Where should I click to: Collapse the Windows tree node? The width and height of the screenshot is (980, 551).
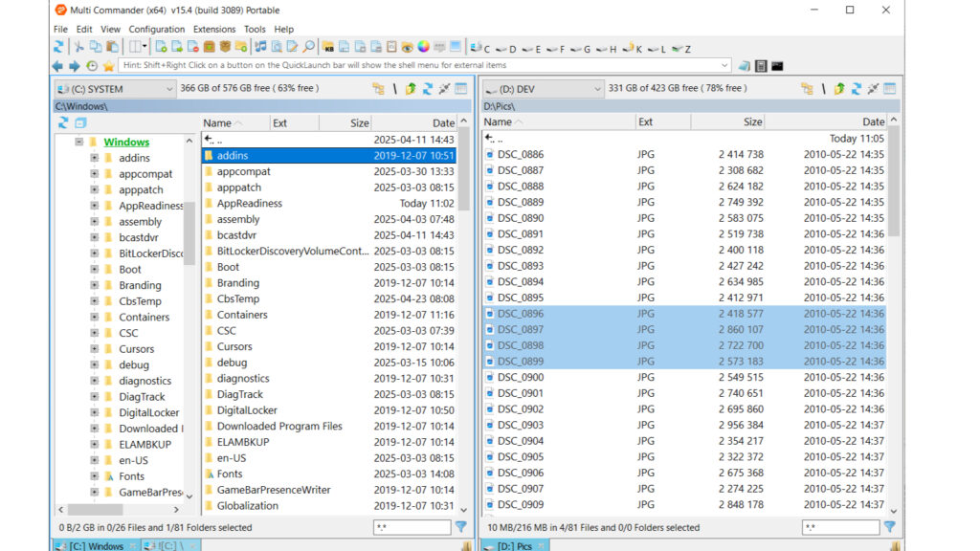coord(78,142)
